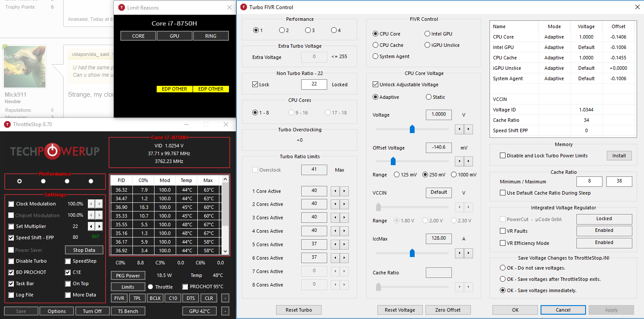Check the PROCHOT 95°C box

(x=185, y=286)
